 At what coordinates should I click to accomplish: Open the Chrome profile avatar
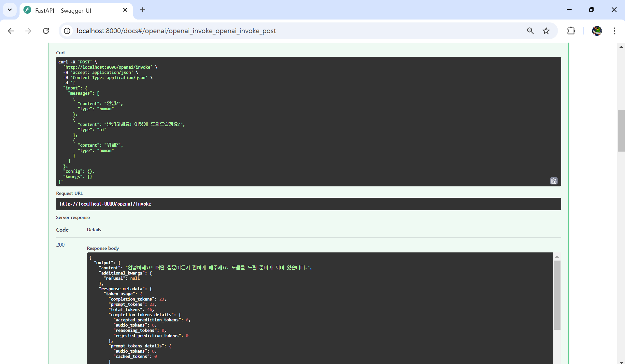point(597,31)
